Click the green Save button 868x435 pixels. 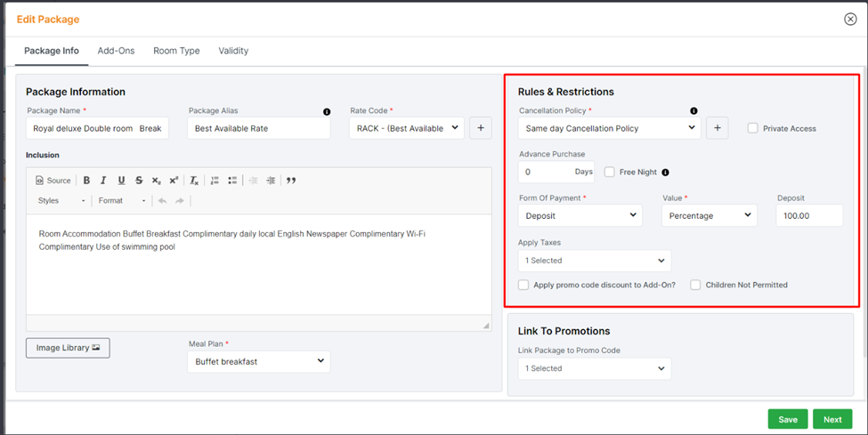(787, 419)
